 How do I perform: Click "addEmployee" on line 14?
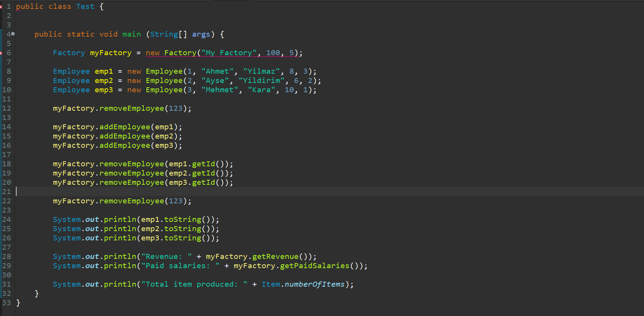coord(125,127)
